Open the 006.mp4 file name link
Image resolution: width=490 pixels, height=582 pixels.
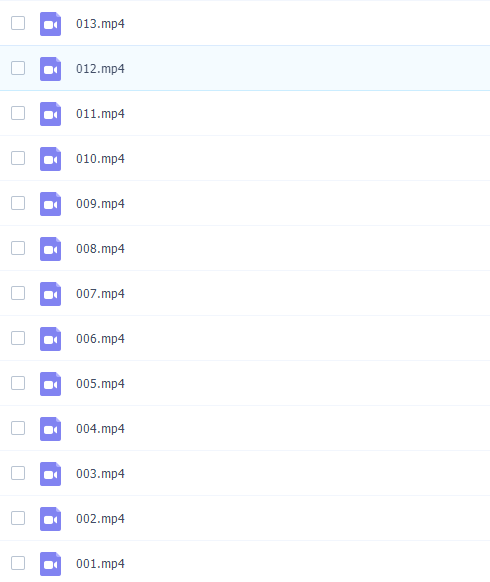click(100, 339)
